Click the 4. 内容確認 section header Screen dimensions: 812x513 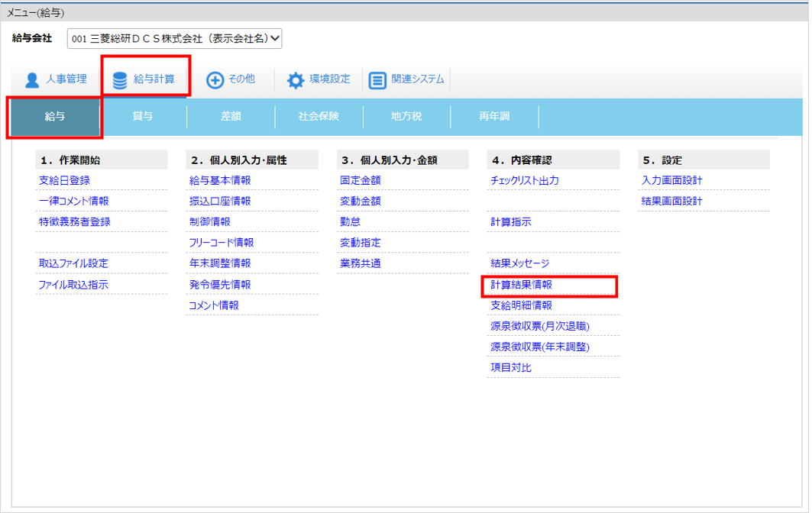coord(554,160)
